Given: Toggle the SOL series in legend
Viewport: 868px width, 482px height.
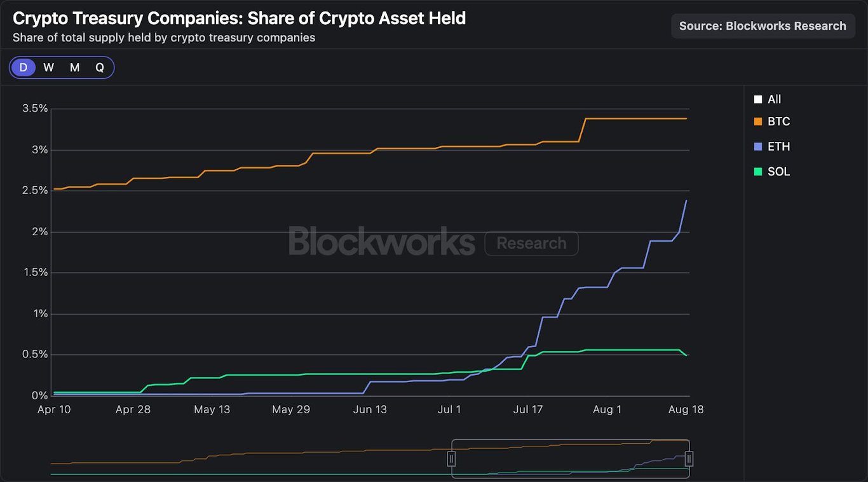Looking at the screenshot, I should tap(772, 172).
